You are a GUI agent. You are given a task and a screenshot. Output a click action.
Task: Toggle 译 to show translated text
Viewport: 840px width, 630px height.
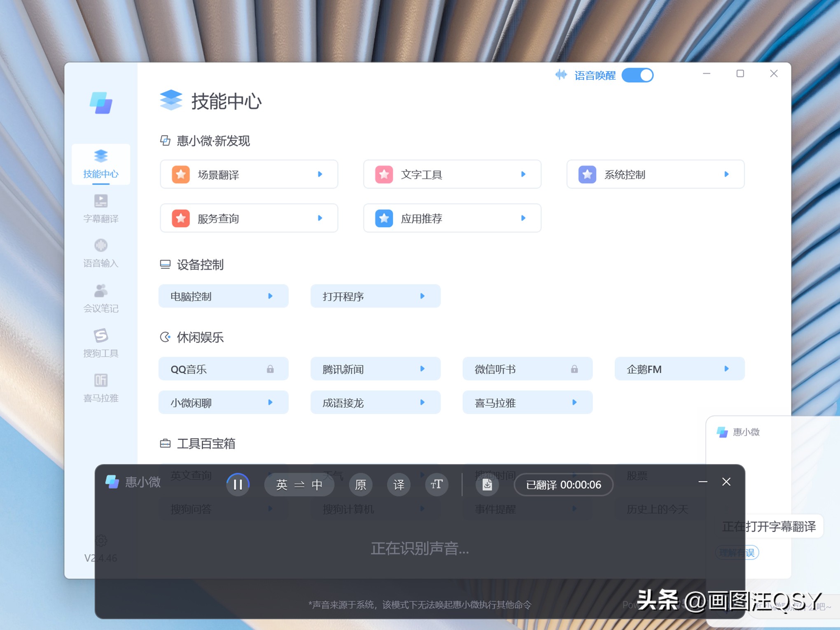[x=398, y=485]
